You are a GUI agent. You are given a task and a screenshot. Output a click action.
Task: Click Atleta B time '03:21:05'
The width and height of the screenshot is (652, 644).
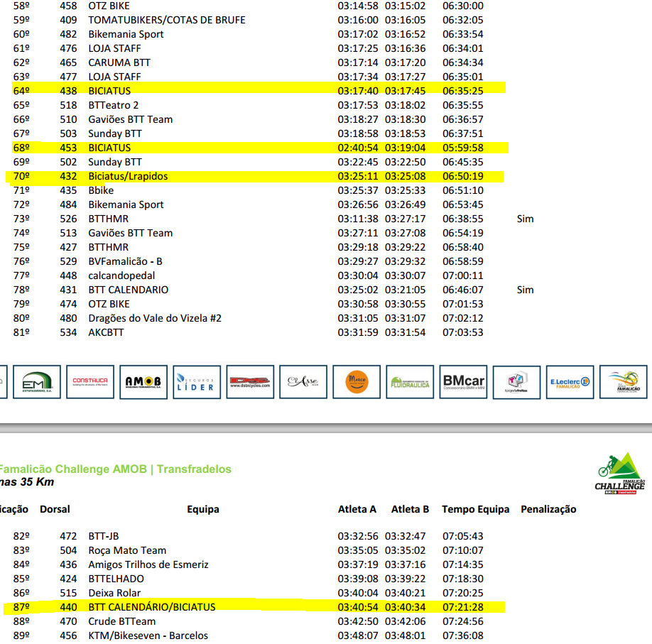405,290
